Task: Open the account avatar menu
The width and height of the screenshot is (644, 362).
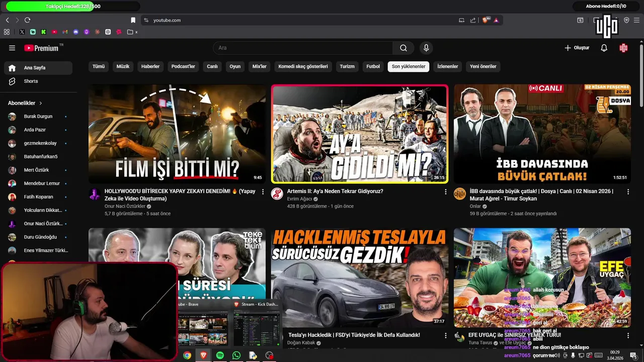Action: coord(624,48)
